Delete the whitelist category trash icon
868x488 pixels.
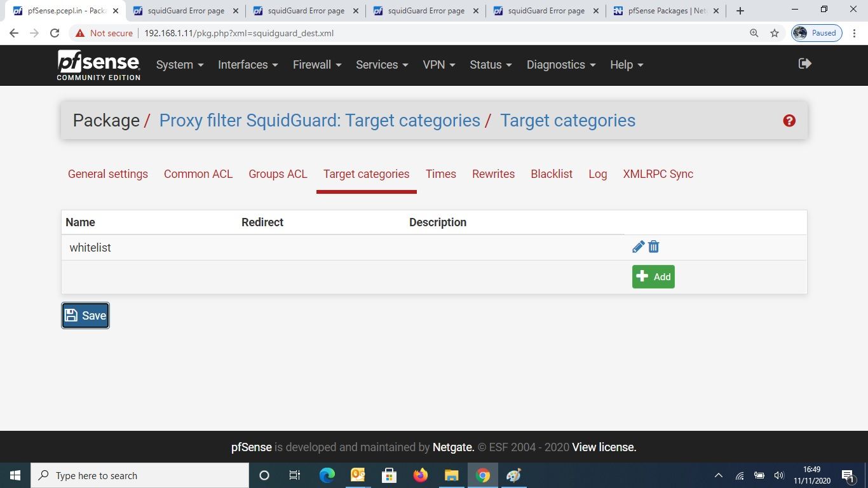point(653,247)
